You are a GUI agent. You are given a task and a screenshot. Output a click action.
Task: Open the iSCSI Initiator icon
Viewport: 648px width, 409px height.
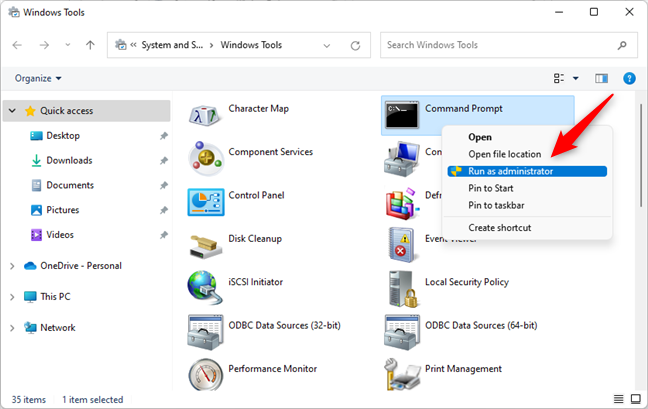coord(204,287)
